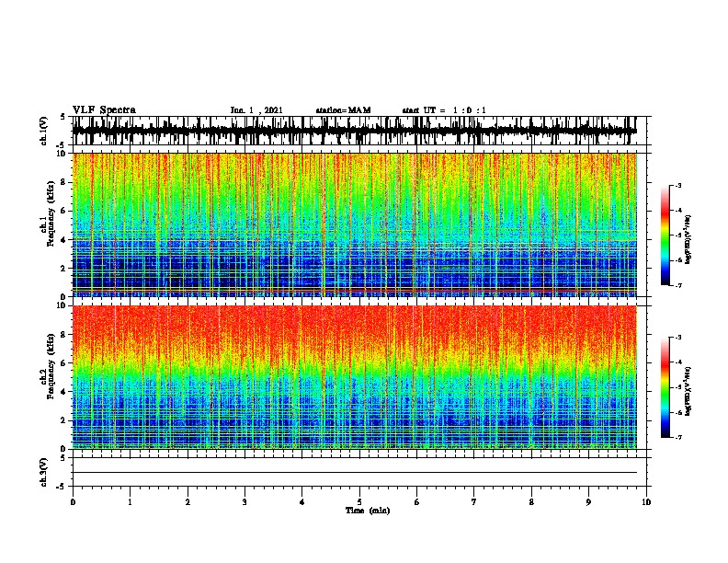Screen dimensions: 728x563
Task: Click the ch.1 color bar "log(PSD)" label
Action: [688, 239]
